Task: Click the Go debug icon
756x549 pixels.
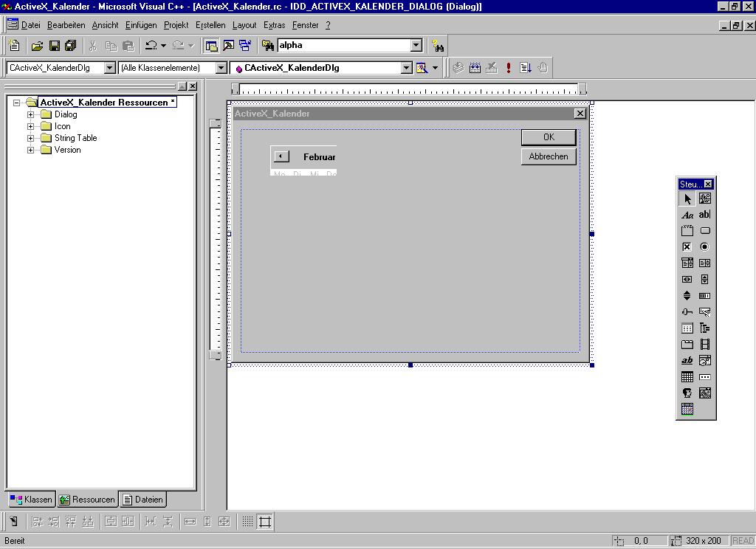Action: tap(526, 68)
